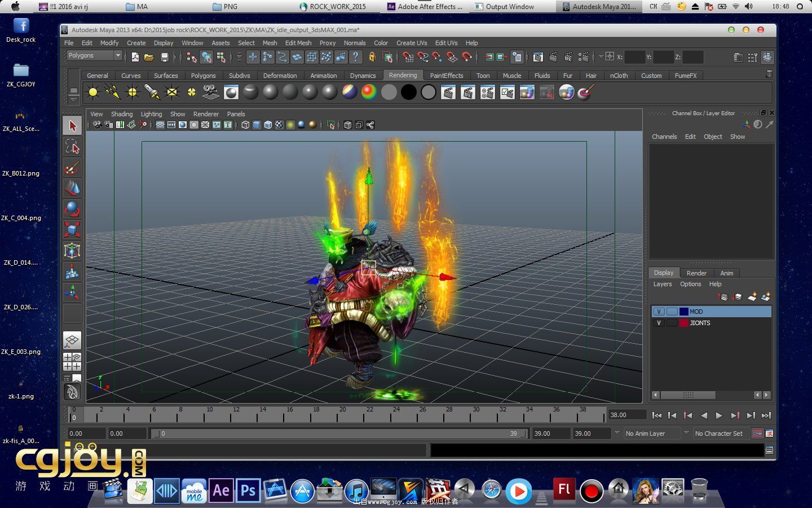Open the Polygons menu set dropdown
This screenshot has width=812, height=508.
[x=95, y=55]
